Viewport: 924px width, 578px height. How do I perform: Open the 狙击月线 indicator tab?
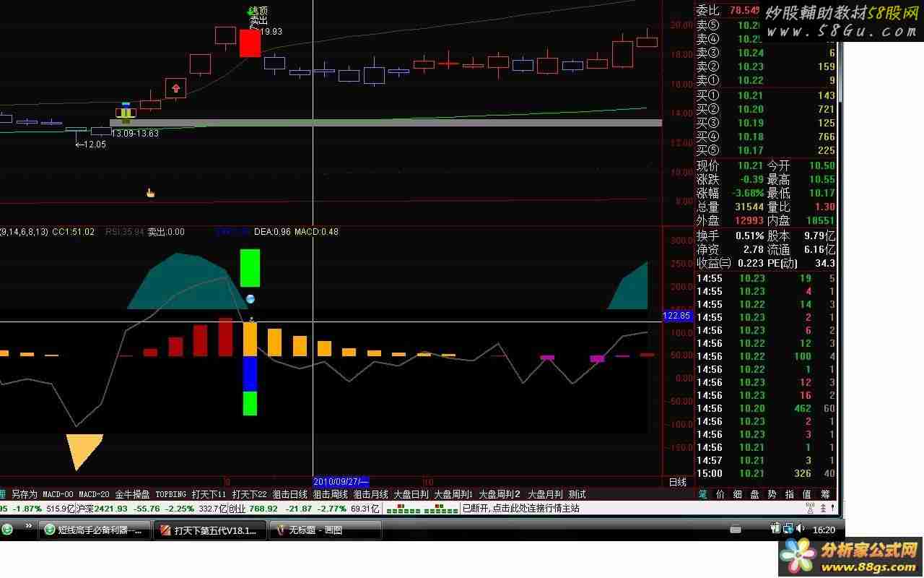[x=371, y=494]
